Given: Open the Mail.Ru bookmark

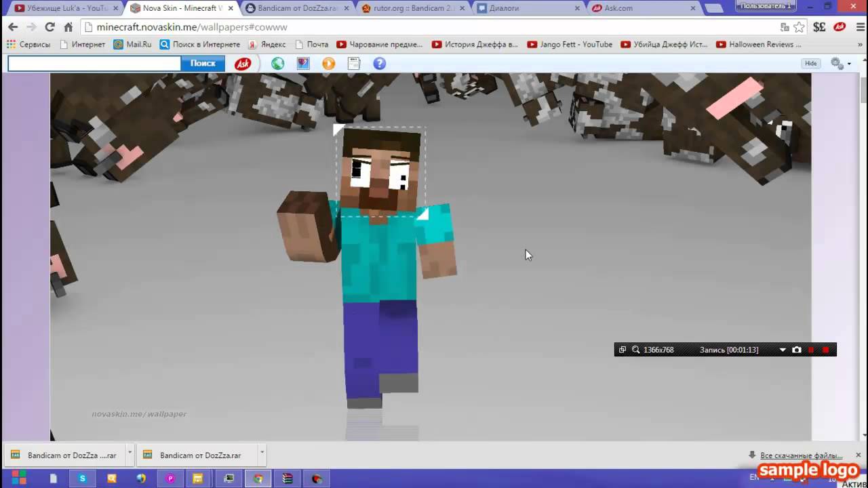Looking at the screenshot, I should [x=133, y=44].
